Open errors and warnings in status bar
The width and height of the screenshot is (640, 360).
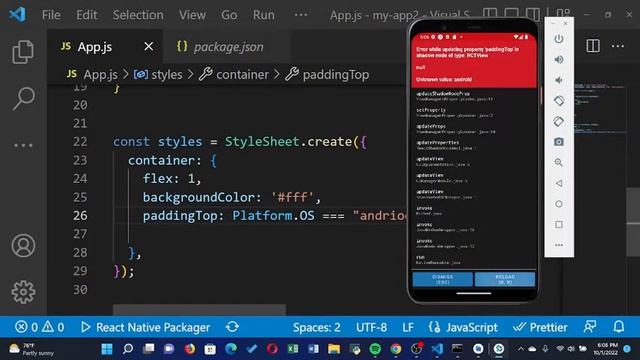pos(40,327)
